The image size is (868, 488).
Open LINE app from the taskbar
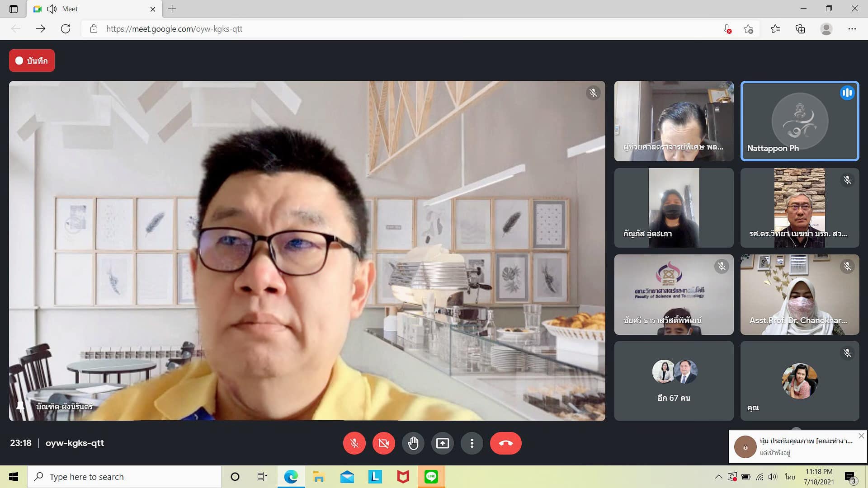pyautogui.click(x=431, y=477)
